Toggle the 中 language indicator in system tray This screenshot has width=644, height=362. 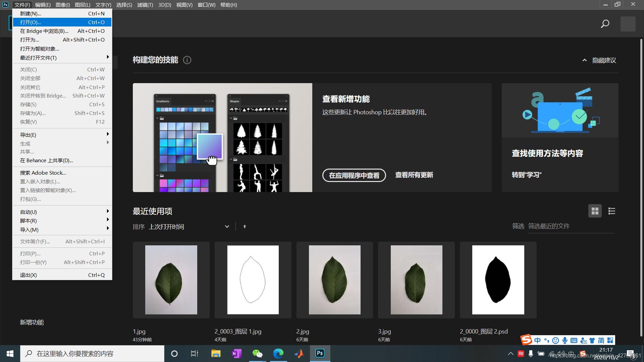click(x=571, y=354)
